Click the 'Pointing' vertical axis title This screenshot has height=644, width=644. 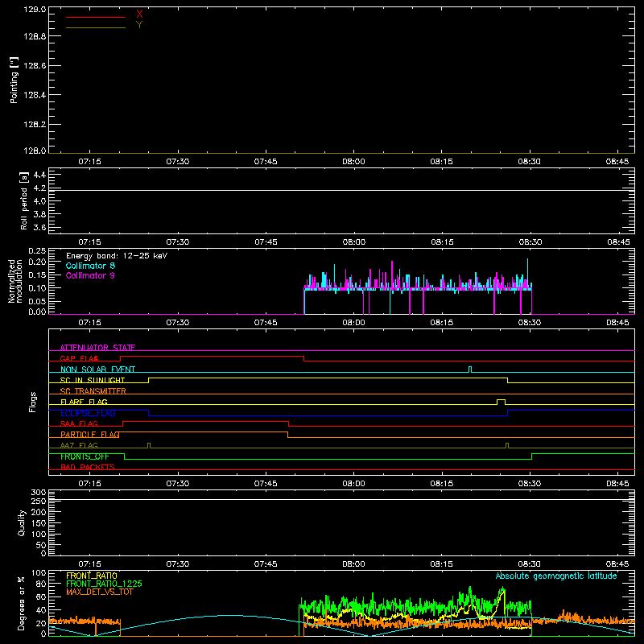click(14, 80)
